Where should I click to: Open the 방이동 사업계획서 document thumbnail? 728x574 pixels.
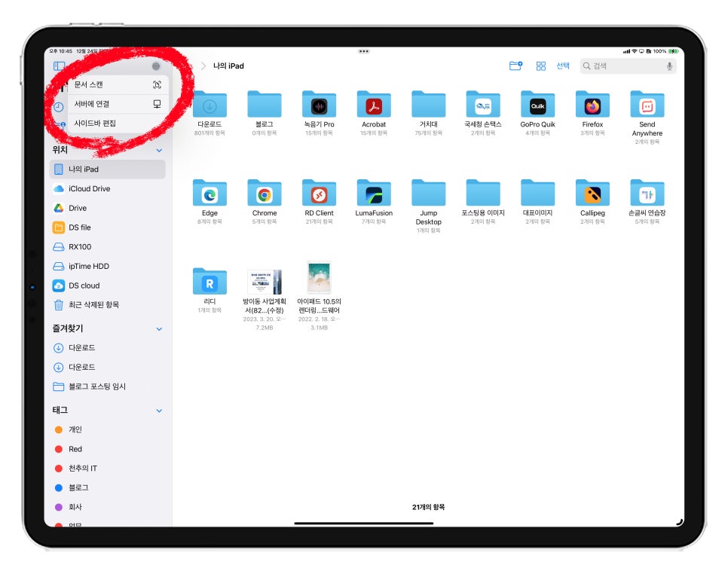point(265,282)
